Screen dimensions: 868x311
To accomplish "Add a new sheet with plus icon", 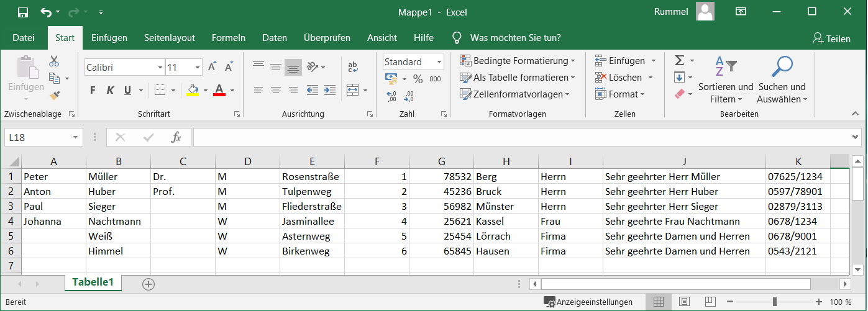I will tap(148, 284).
